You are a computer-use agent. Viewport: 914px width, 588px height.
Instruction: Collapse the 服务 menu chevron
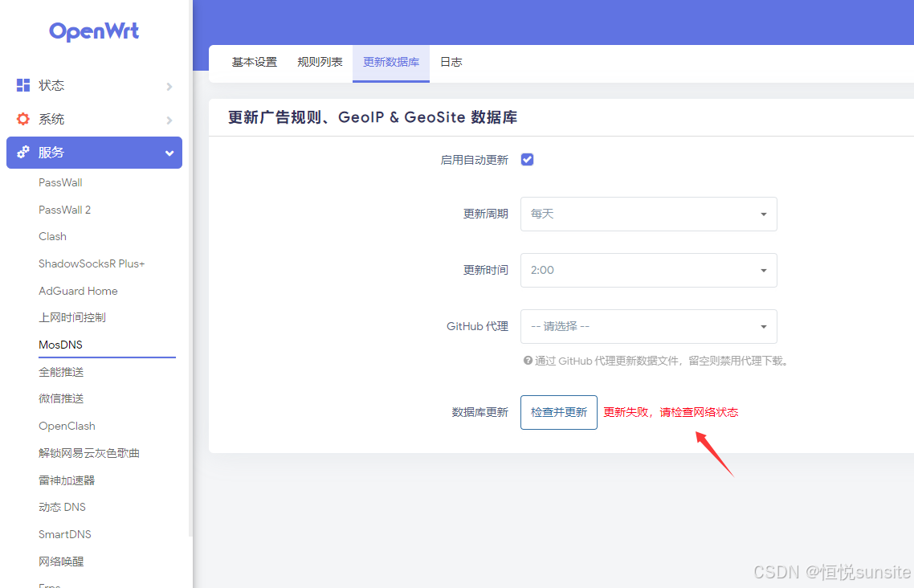pyautogui.click(x=169, y=153)
